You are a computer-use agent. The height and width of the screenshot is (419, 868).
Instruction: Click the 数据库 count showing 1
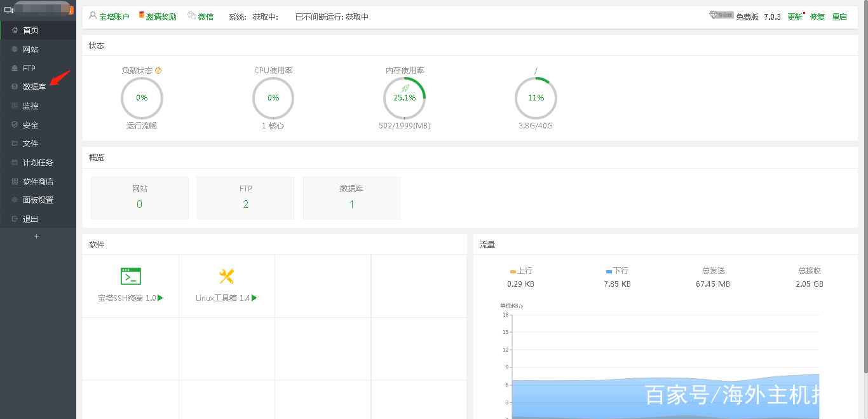pyautogui.click(x=351, y=203)
